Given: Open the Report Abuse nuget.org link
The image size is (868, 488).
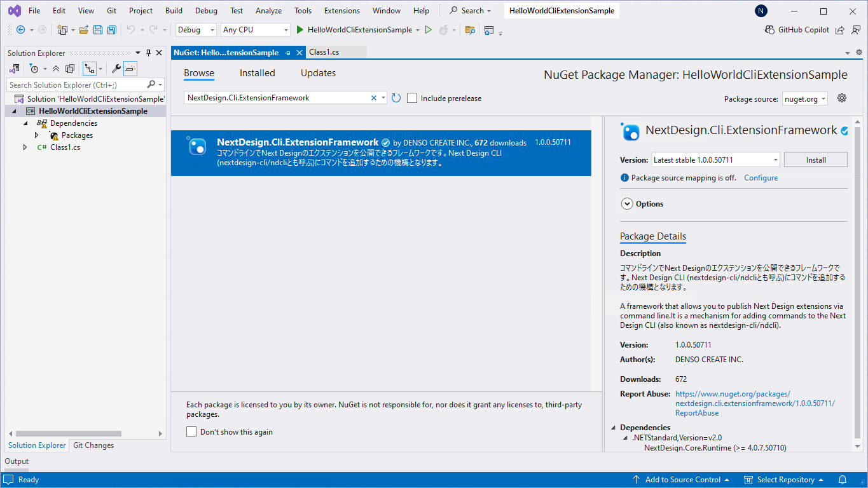Looking at the screenshot, I should [755, 403].
